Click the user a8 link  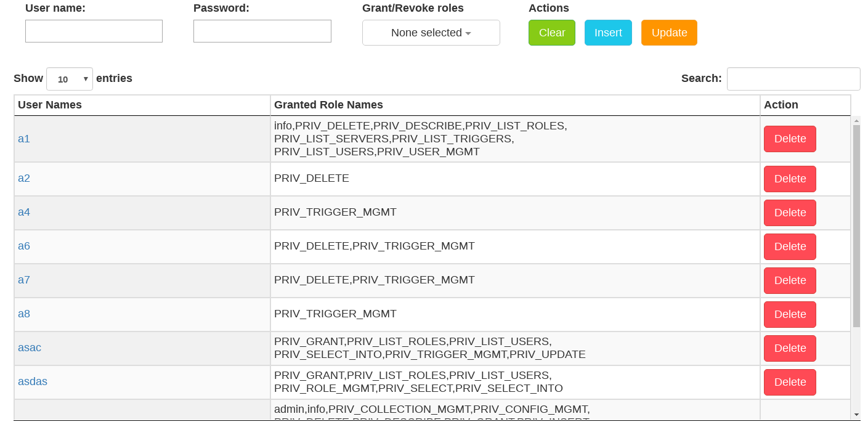pos(23,314)
